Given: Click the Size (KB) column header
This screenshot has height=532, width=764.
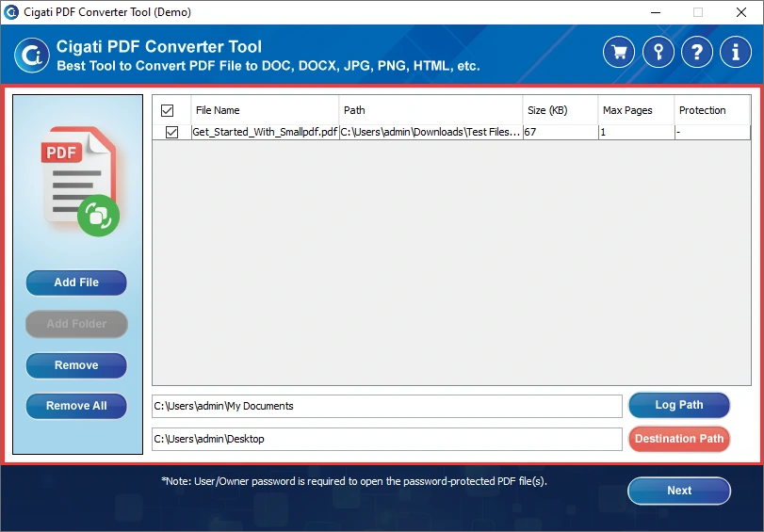Looking at the screenshot, I should (x=561, y=110).
